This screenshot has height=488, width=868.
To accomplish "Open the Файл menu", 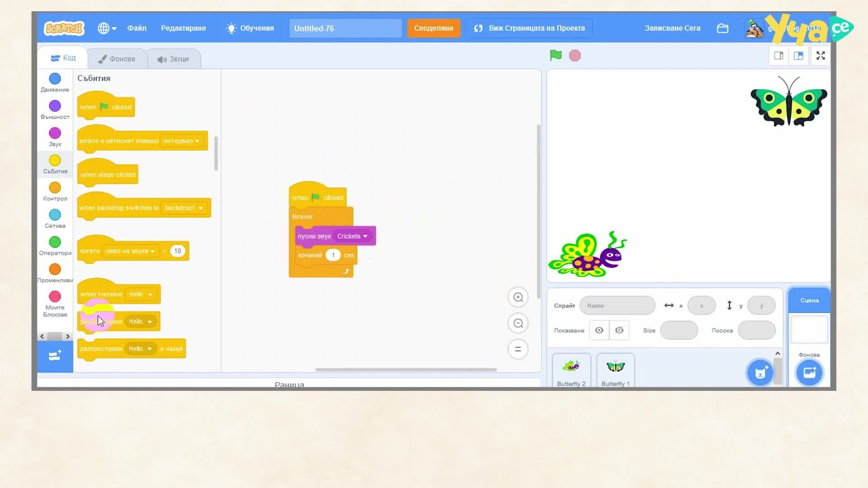I will tap(137, 28).
